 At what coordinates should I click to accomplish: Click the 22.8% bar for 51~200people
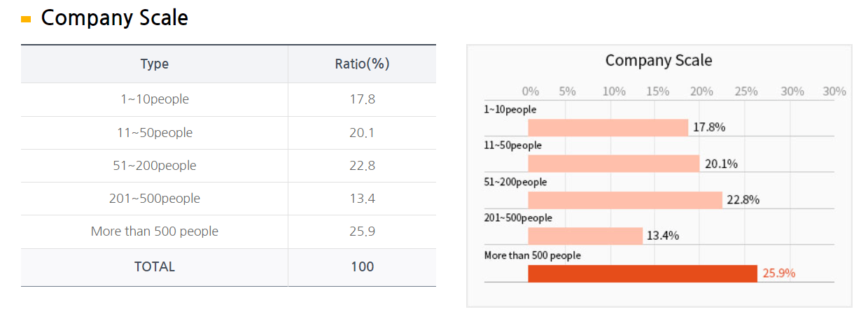click(x=624, y=200)
